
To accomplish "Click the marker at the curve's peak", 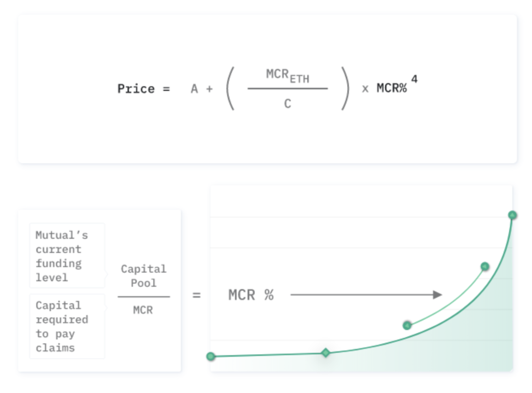I will [x=512, y=215].
